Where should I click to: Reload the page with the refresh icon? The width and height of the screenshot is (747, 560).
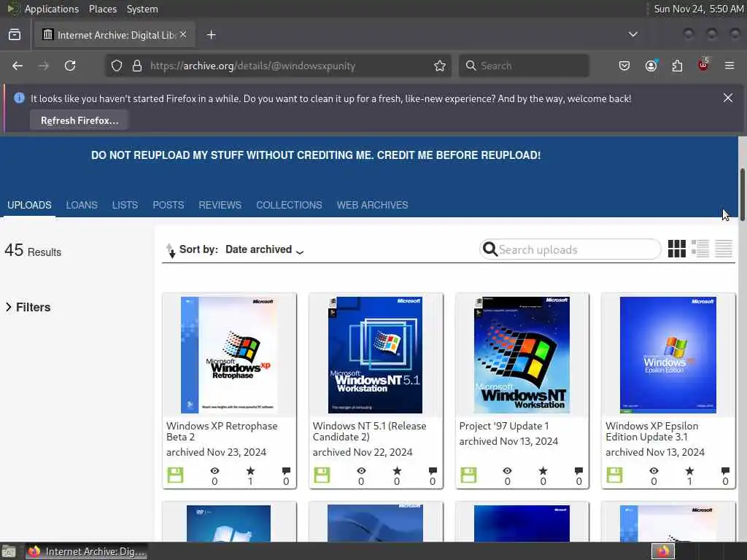[x=70, y=66]
